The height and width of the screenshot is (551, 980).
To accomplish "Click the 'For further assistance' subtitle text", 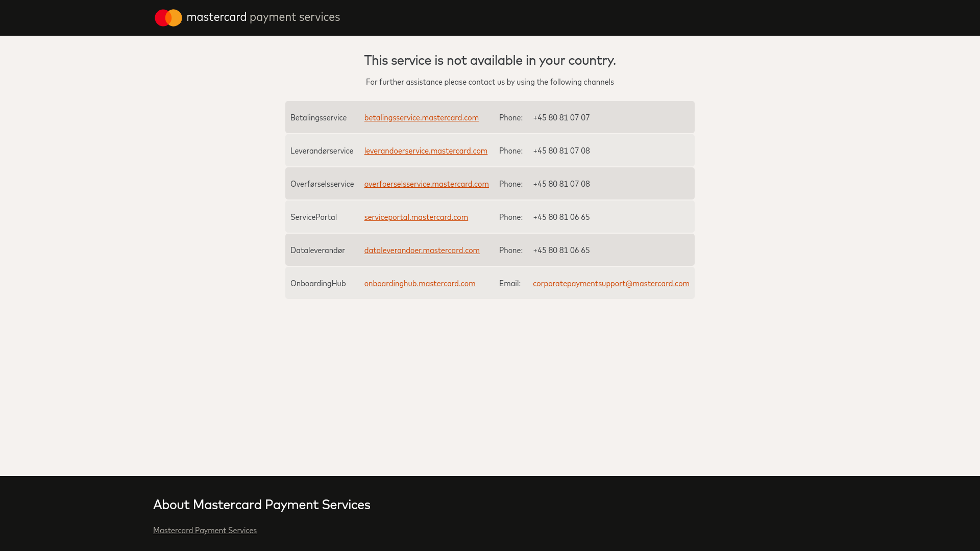I will coord(490,82).
